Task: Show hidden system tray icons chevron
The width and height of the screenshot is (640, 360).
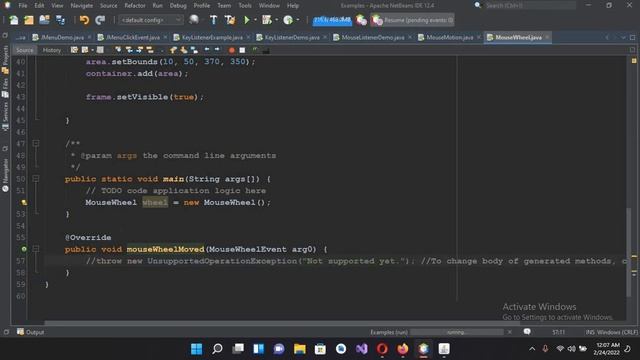Action: pos(532,349)
